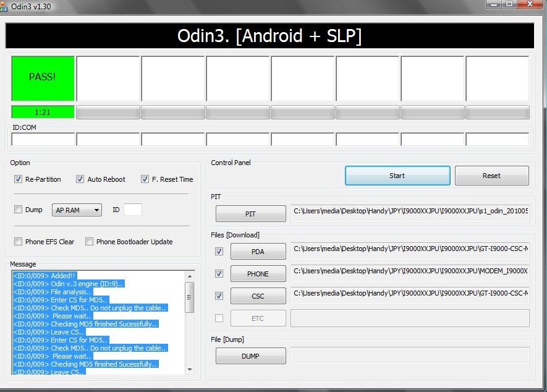The width and height of the screenshot is (547, 392).
Task: Click message log scrollbar up arrow
Action: coord(189,276)
